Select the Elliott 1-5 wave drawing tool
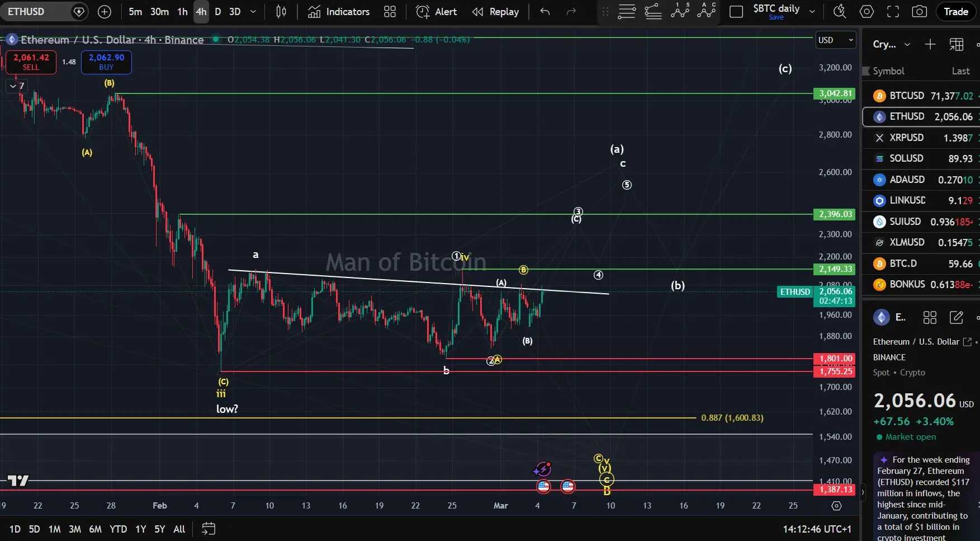Image resolution: width=980 pixels, height=541 pixels. (680, 11)
